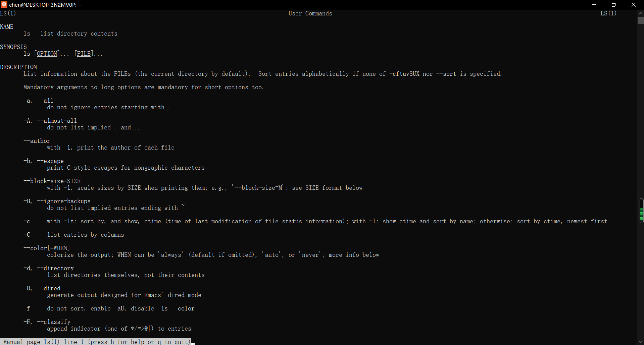
Task: Click 'list directories themselves, not their contents'
Action: [126, 275]
